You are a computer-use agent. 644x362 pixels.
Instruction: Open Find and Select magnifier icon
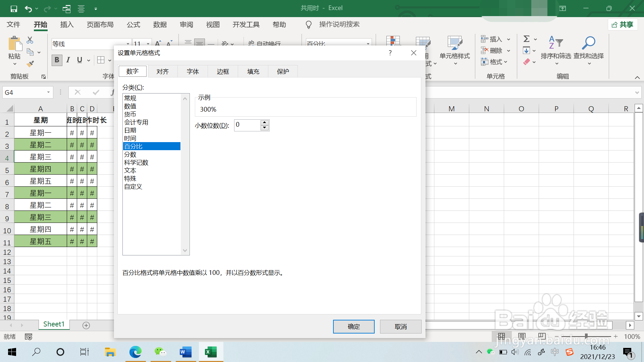[x=588, y=43]
